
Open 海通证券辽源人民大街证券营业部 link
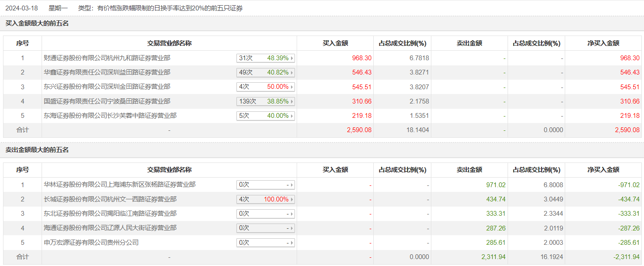[x=110, y=228]
